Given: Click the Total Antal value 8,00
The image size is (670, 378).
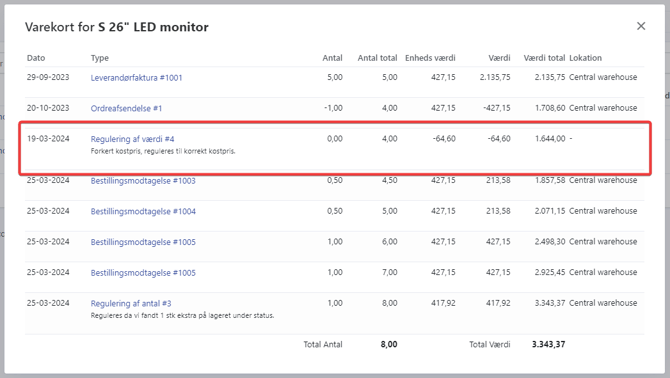Looking at the screenshot, I should pos(389,344).
